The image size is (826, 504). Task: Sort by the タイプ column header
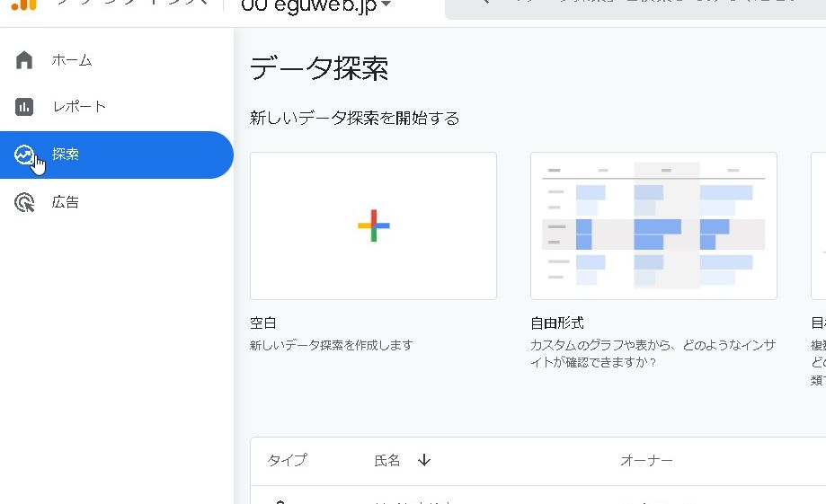287,460
